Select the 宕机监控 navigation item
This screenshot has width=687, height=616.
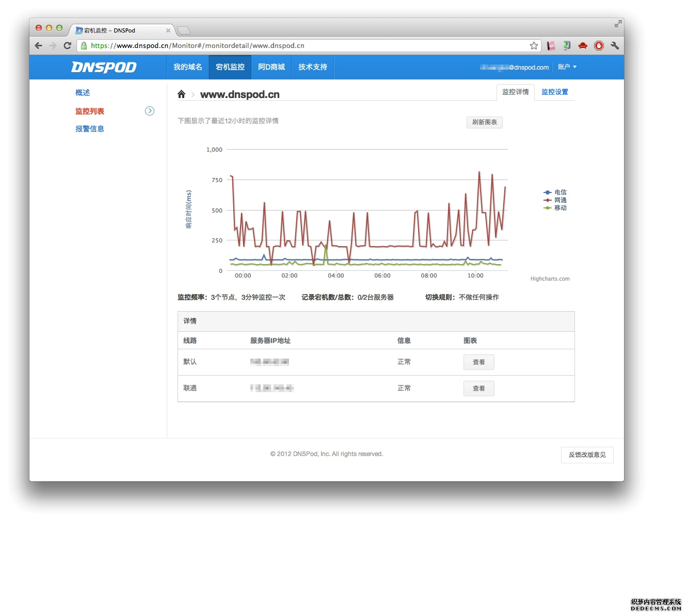[230, 67]
